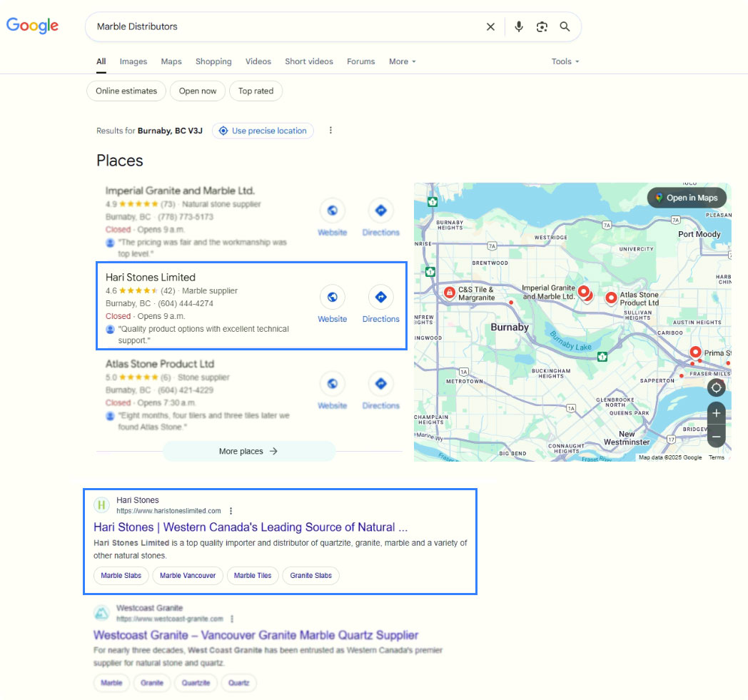The image size is (748, 700).
Task: Zoom in on the map
Action: pos(716,413)
